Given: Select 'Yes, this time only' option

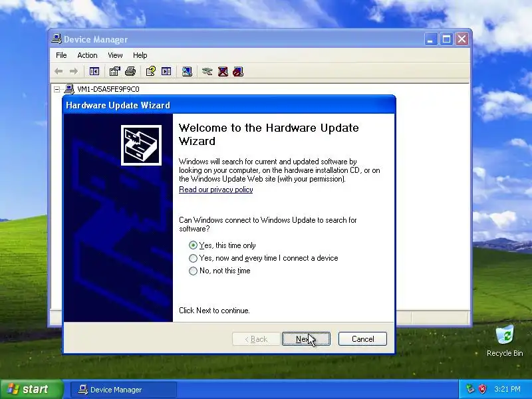Looking at the screenshot, I should pyautogui.click(x=222, y=245).
